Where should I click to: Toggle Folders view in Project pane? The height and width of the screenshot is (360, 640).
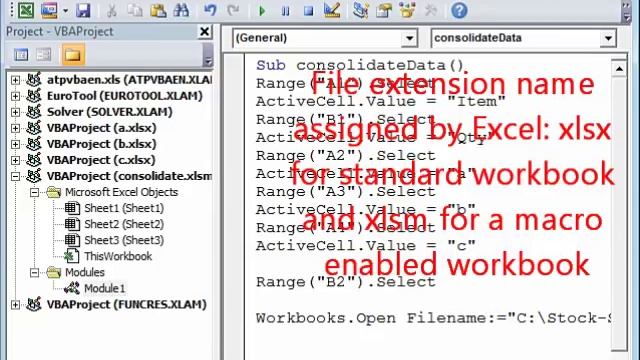point(73,55)
